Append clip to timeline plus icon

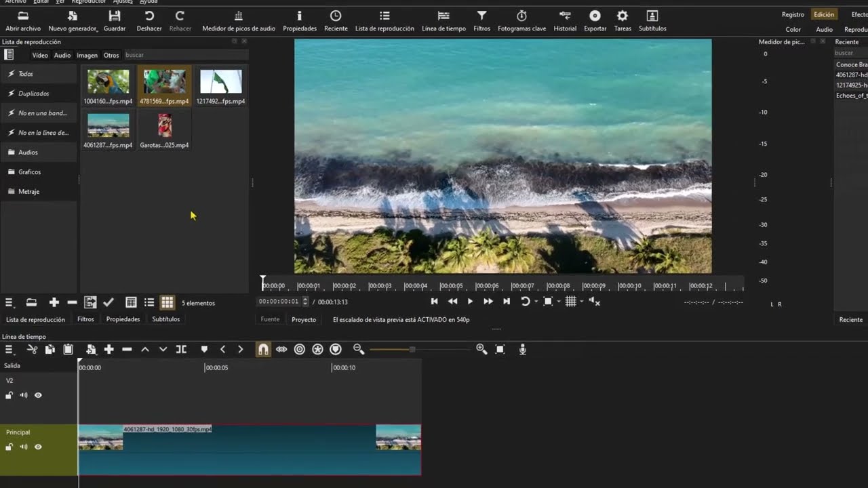pyautogui.click(x=108, y=349)
